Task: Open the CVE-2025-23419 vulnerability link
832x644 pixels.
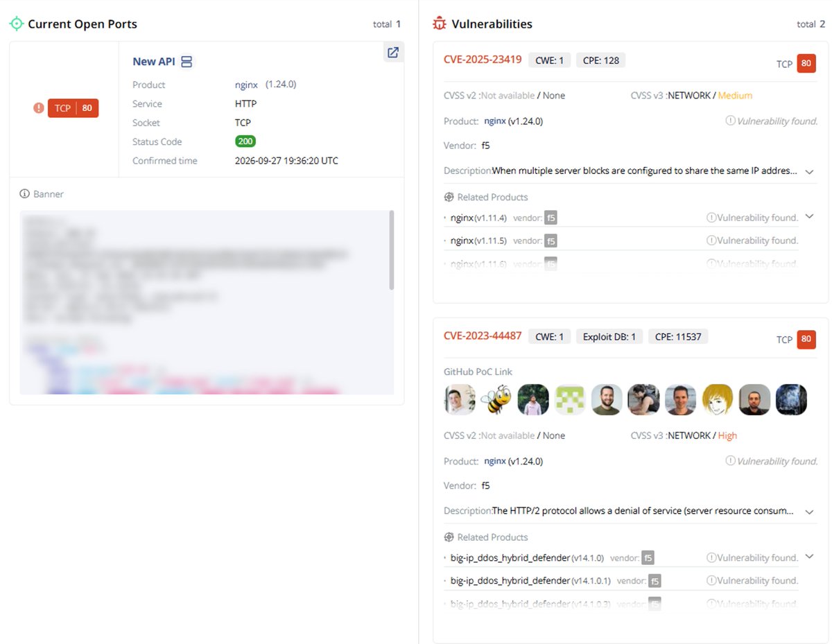Action: pyautogui.click(x=483, y=60)
